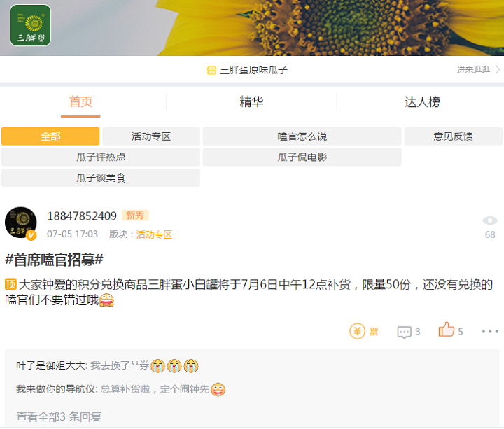Open the 三胖蛋 green brand logo

pyautogui.click(x=31, y=25)
